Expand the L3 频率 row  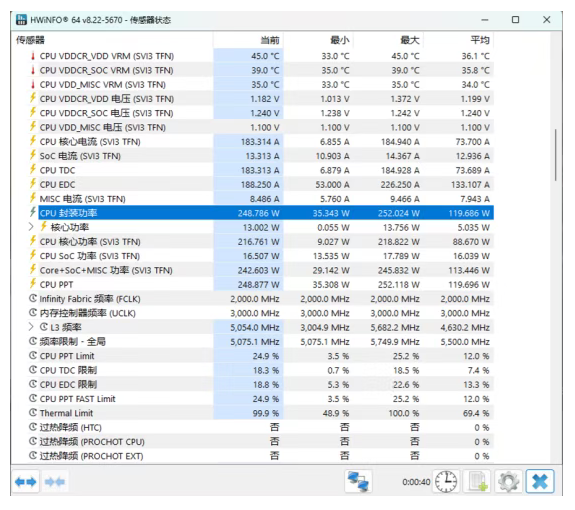[31, 327]
